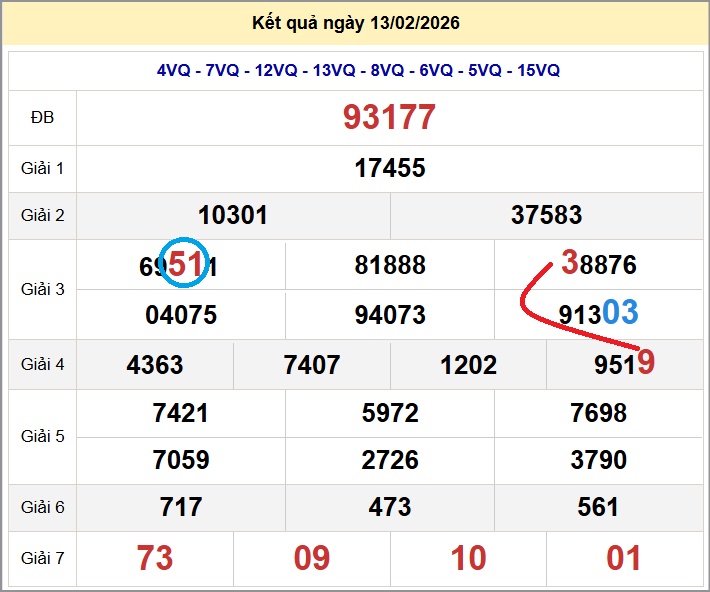Image resolution: width=710 pixels, height=592 pixels.
Task: Select the 4VQ - 7VQ code row
Action: [x=358, y=70]
